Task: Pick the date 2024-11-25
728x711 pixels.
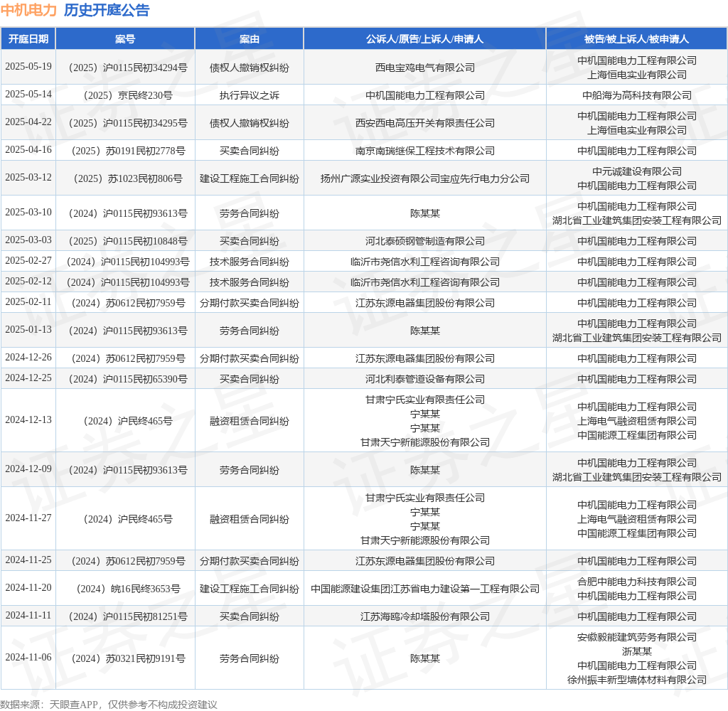Action: (x=28, y=560)
